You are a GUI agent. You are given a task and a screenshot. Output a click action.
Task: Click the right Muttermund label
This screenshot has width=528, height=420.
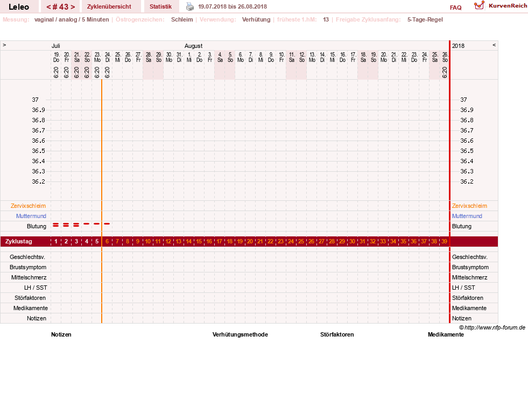pos(467,216)
